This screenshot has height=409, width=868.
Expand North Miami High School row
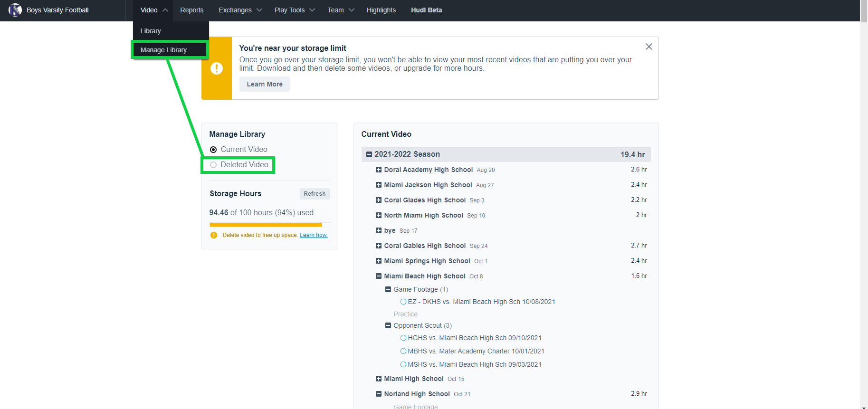tap(379, 215)
